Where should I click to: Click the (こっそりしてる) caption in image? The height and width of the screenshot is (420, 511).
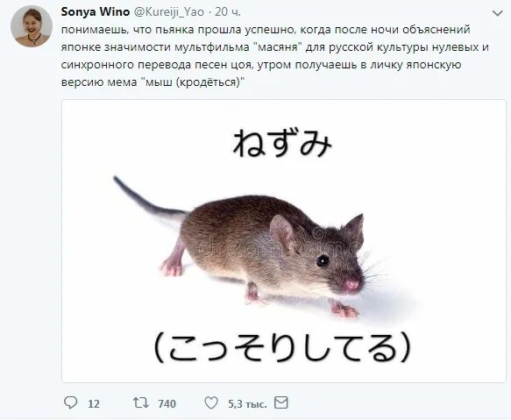tap(281, 346)
